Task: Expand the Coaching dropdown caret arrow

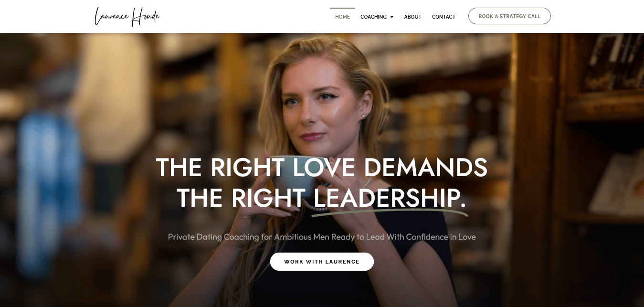Action: (392, 17)
